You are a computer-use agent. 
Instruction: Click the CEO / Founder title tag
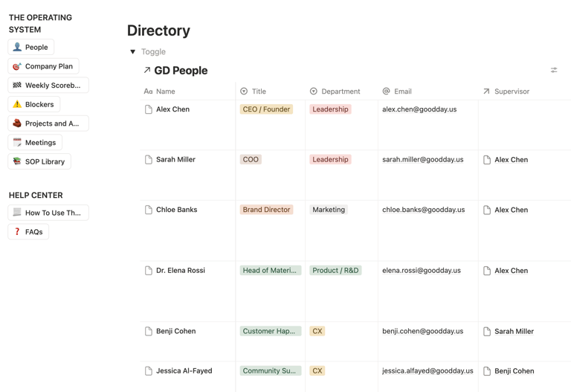(x=266, y=109)
